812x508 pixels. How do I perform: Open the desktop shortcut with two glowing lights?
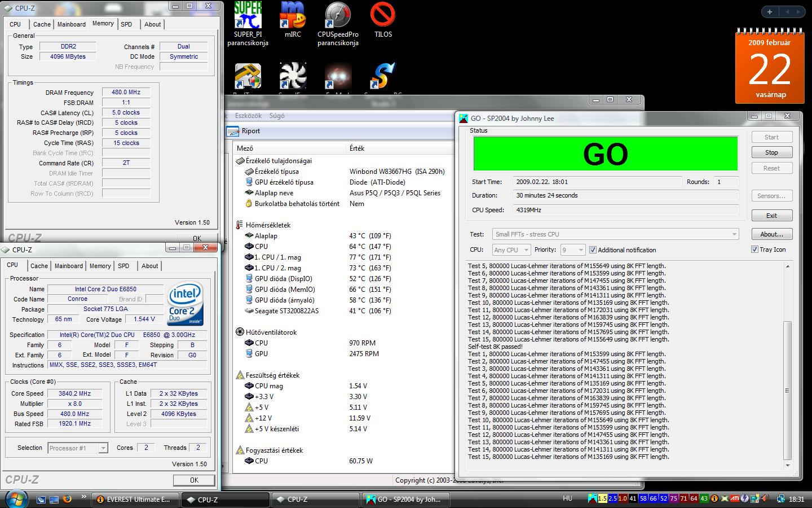point(338,76)
